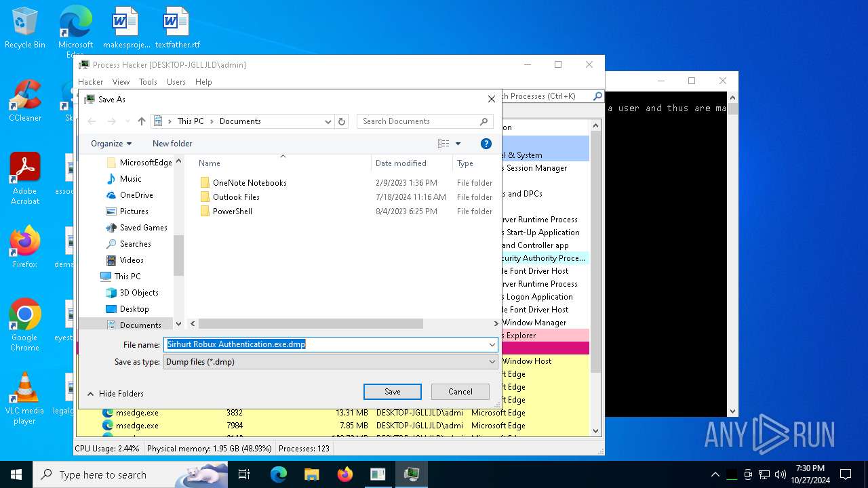Open the Save as type combo box
This screenshot has width=868, height=488.
pos(331,362)
